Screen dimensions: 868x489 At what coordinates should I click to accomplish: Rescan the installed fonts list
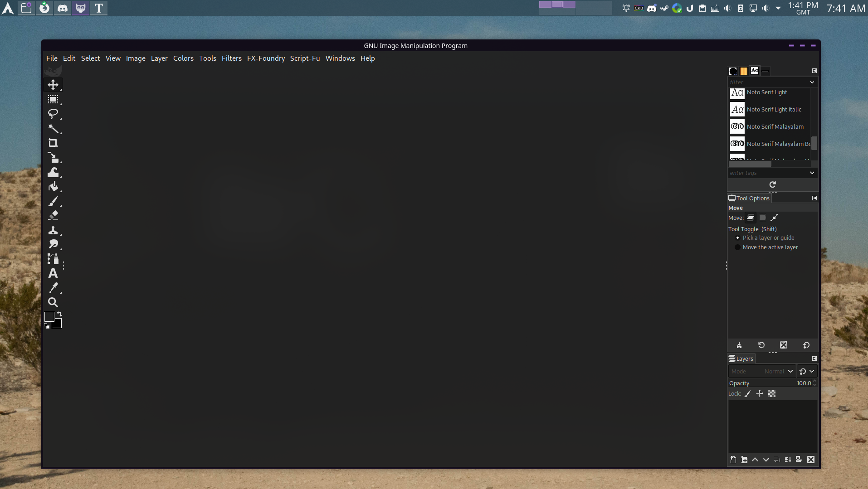pyautogui.click(x=772, y=184)
